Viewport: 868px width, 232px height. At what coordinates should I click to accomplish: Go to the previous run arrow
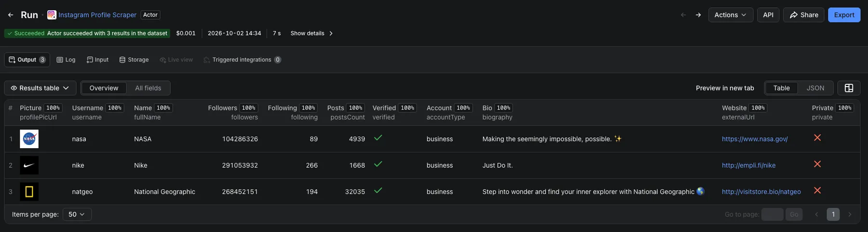[683, 15]
